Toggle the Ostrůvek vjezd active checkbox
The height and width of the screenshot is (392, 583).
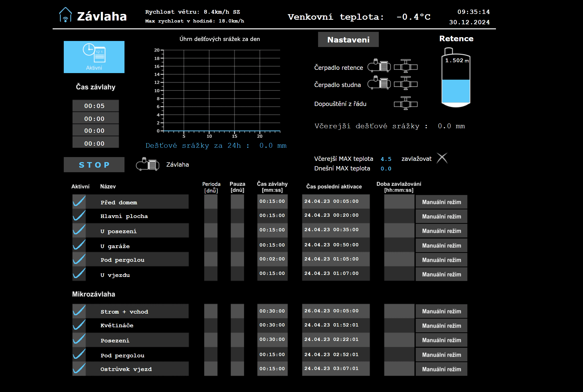pyautogui.click(x=79, y=368)
